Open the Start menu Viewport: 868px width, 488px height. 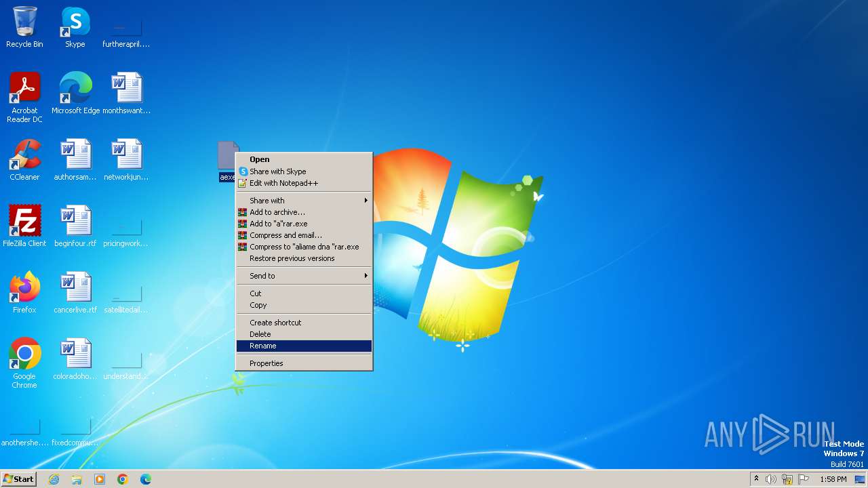point(18,479)
